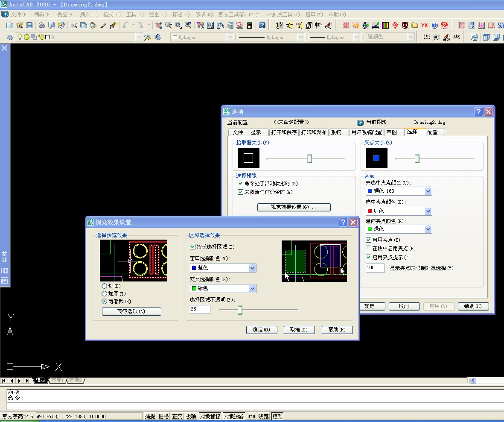Click 取消 in 选项 dialog

coord(404,306)
